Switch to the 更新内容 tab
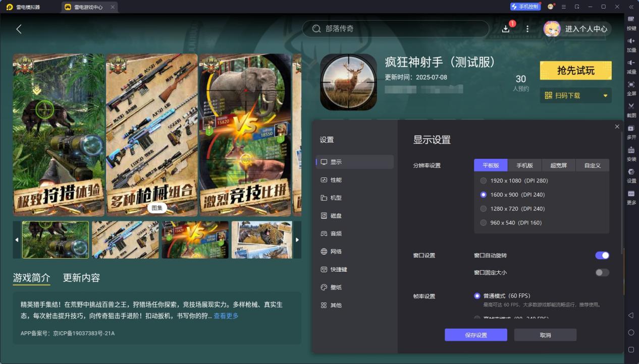639x364 pixels. tap(81, 278)
